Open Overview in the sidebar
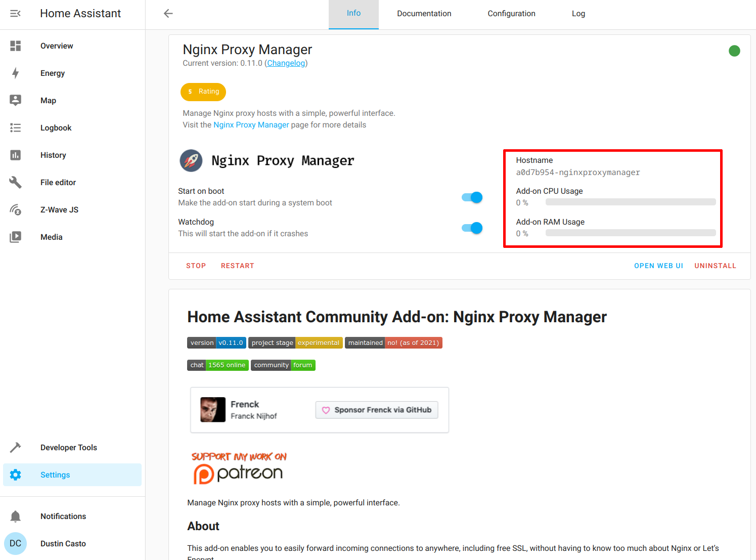Viewport: 756px width, 560px height. (72, 46)
